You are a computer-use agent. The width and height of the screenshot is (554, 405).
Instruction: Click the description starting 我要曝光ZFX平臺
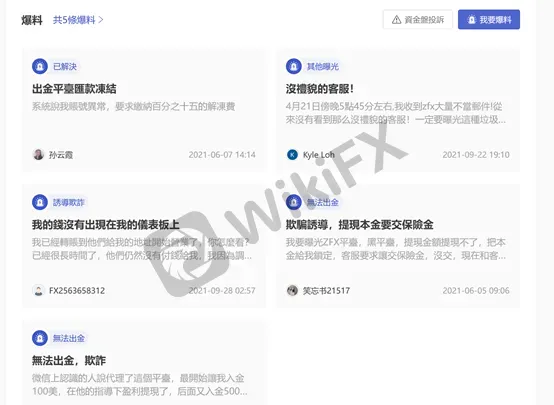pos(396,249)
